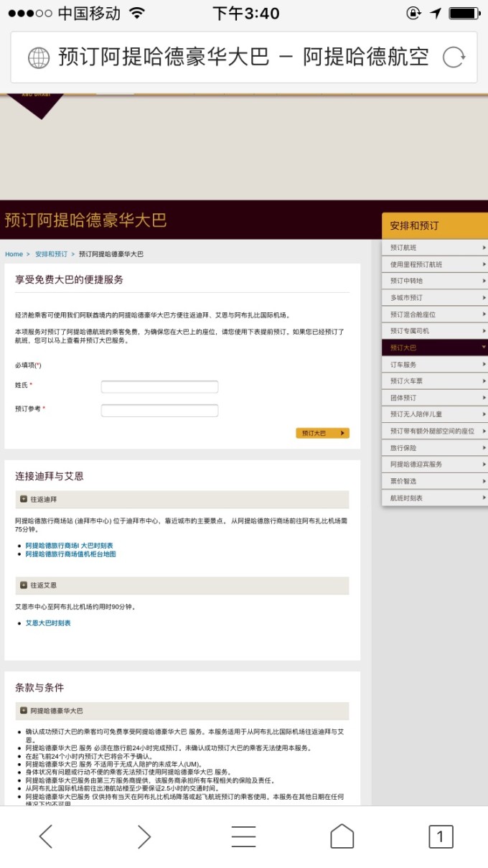Screen dimensions: 488x868
Task: Select 使用里程预订航班 in side menu
Action: coord(435,264)
